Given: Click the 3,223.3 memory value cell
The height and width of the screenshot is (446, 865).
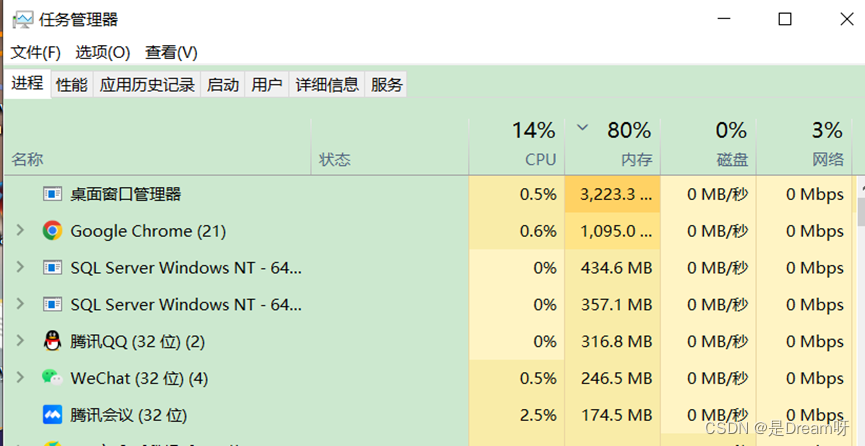Looking at the screenshot, I should point(612,194).
